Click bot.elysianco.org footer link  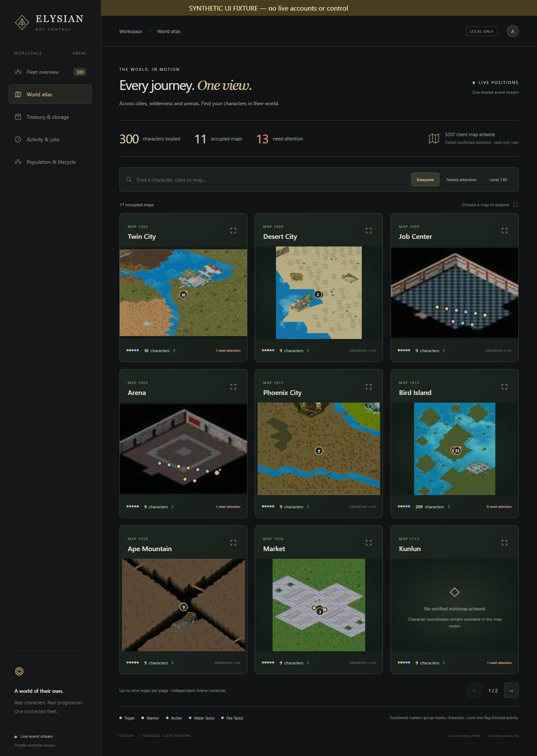[x=503, y=736]
